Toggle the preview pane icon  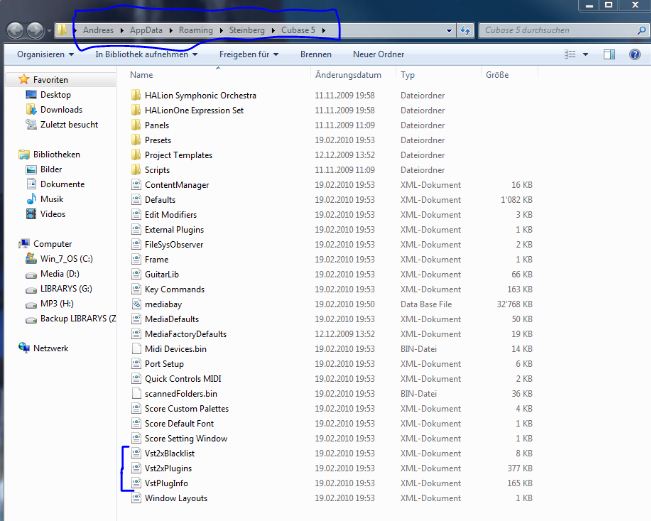pos(609,54)
